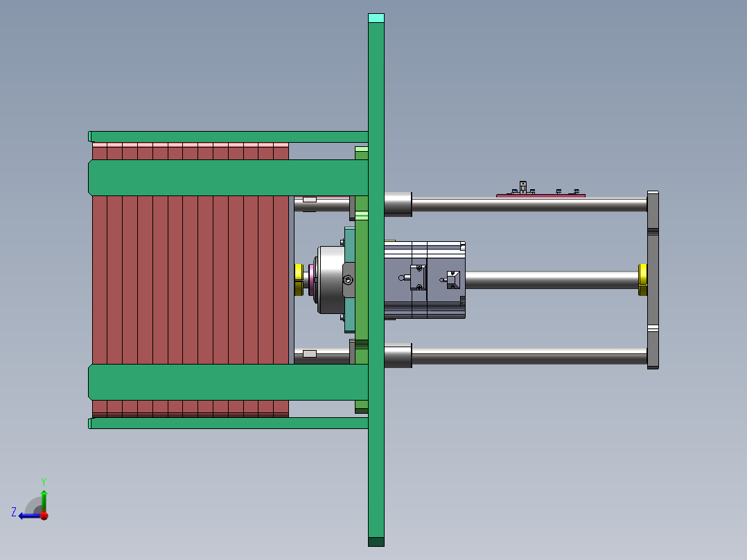
Task: Select the yellow coupling left of the gearbox
Action: [x=299, y=280]
